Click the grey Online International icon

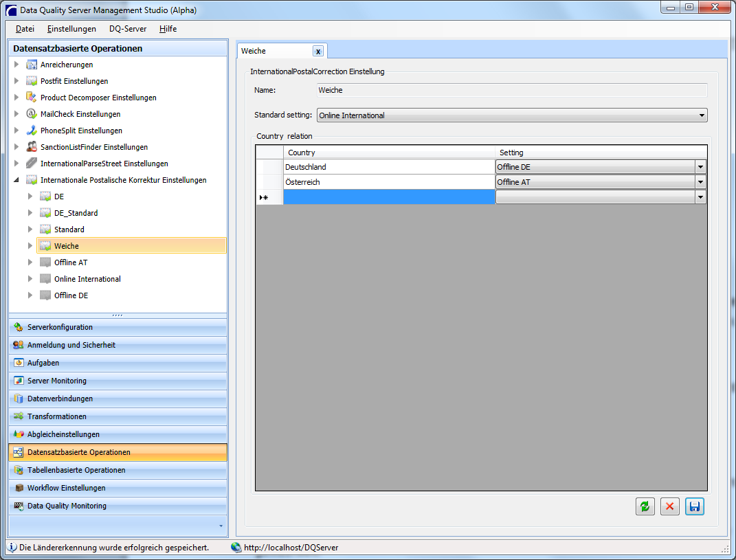pyautogui.click(x=45, y=279)
